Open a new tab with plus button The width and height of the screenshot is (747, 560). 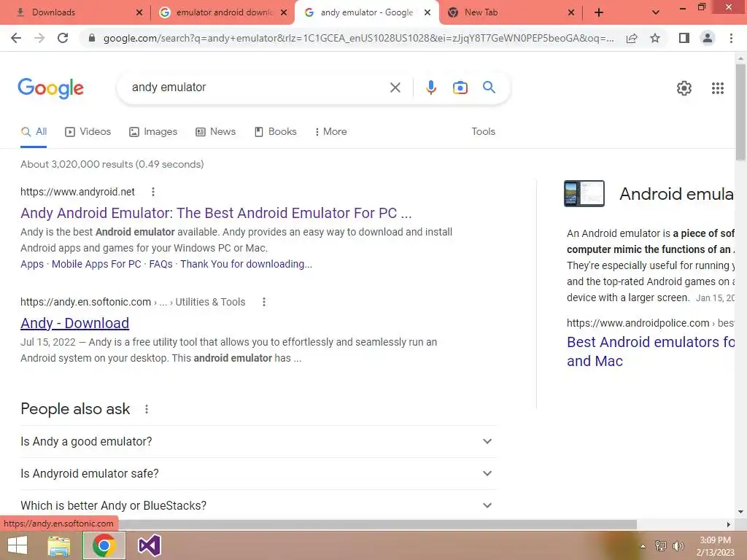(x=599, y=12)
